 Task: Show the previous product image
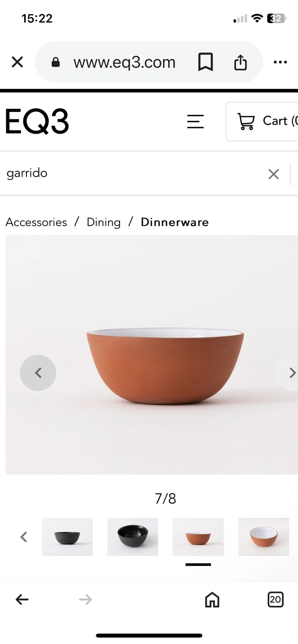click(x=38, y=373)
